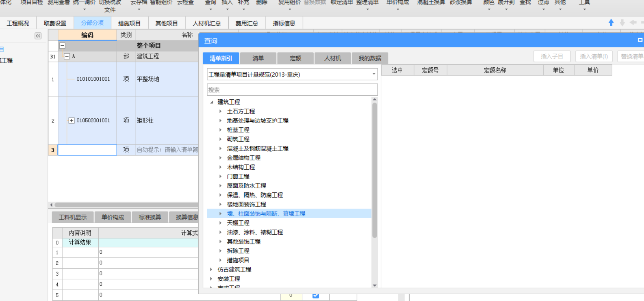Click the grid horizontal scrollbar thumb
This screenshot has width=644, height=301.
tap(127, 205)
